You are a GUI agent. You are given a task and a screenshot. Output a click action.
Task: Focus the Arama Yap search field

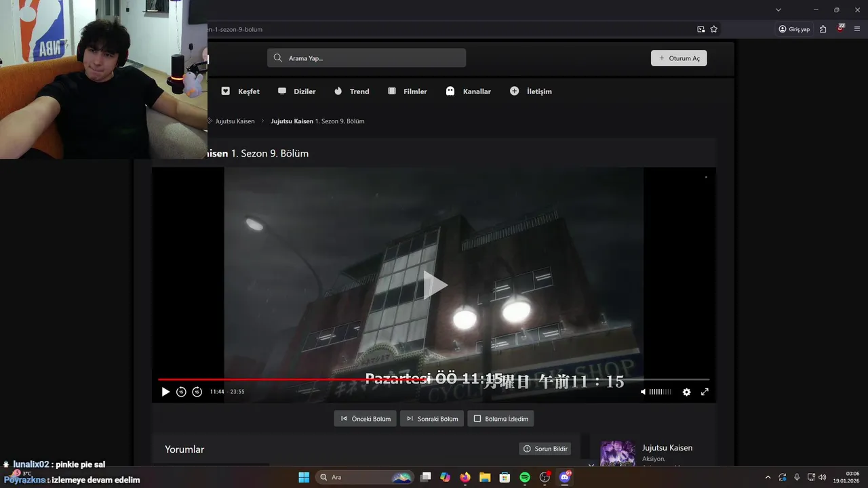coord(366,58)
